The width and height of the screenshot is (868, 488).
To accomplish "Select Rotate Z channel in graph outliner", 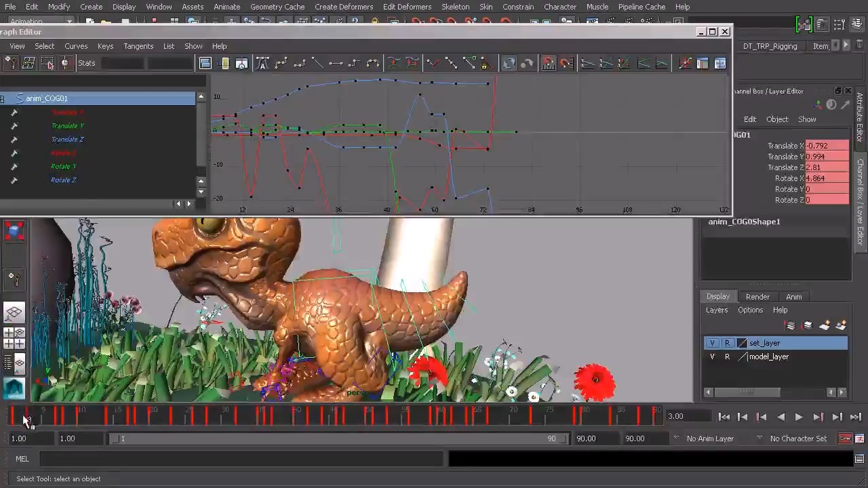I will click(63, 180).
